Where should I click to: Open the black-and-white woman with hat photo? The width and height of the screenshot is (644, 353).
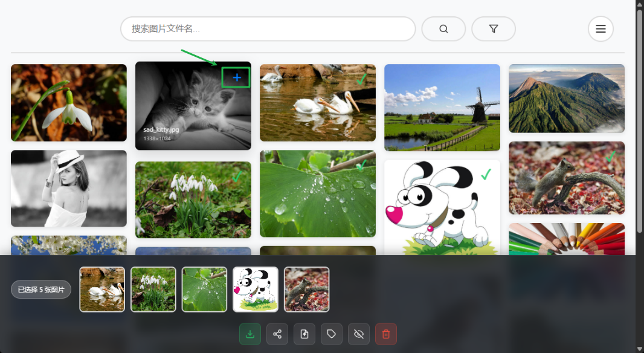68,189
